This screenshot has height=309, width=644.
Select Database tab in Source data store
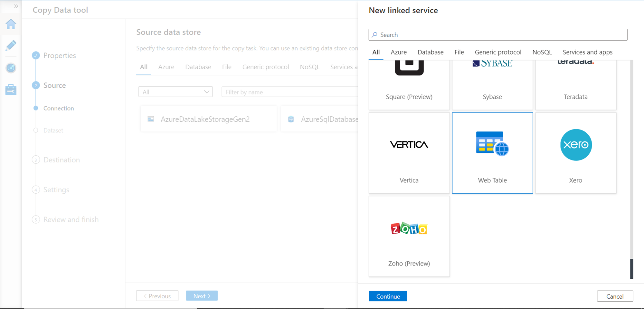(x=198, y=67)
